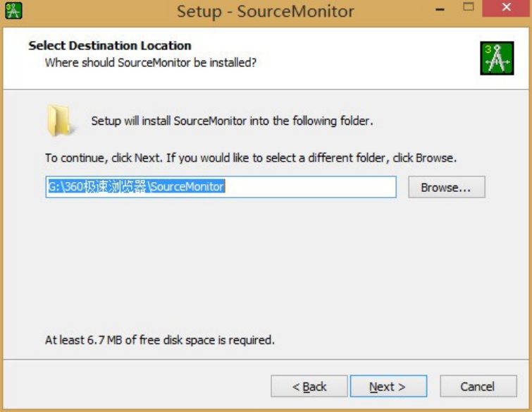
Task: Click the free disk space requirement text
Action: point(159,340)
